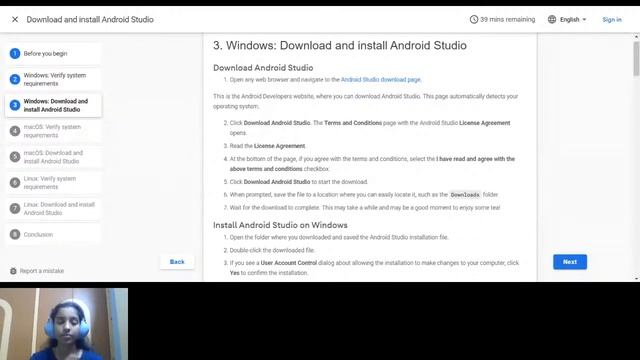Viewport: 640px width, 360px height.
Task: Click the webcam video thumbnail
Action: tap(64, 324)
